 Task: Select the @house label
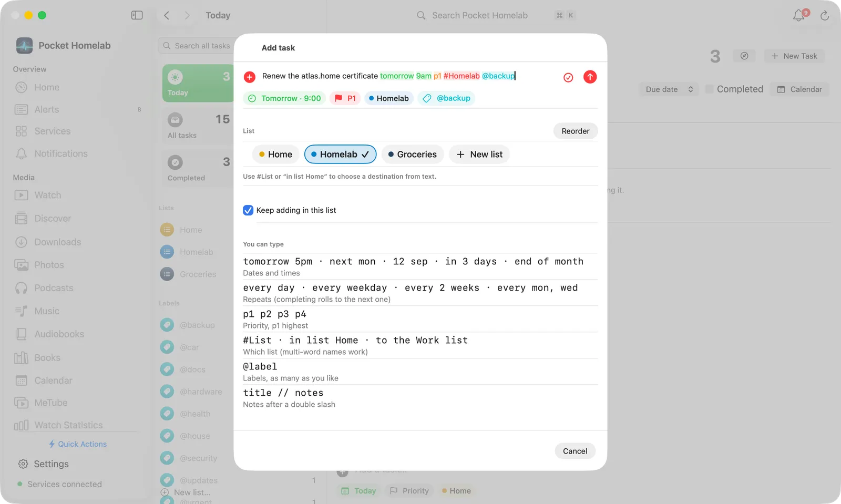194,436
